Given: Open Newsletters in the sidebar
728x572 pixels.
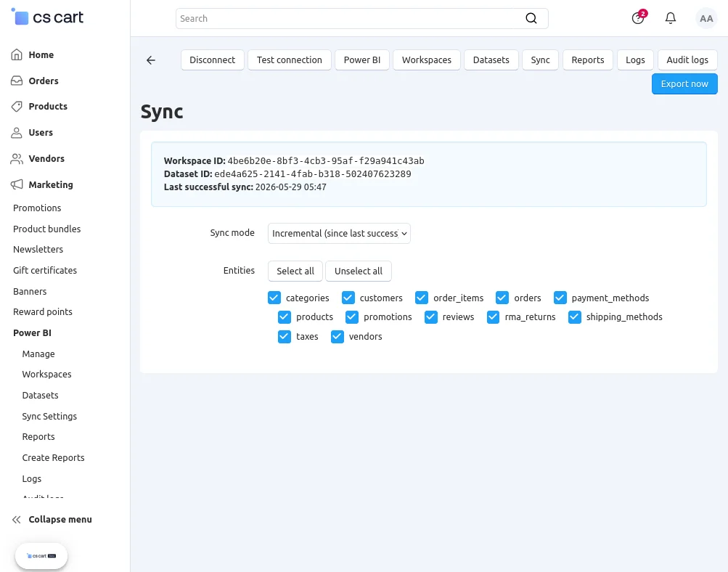Looking at the screenshot, I should point(38,249).
